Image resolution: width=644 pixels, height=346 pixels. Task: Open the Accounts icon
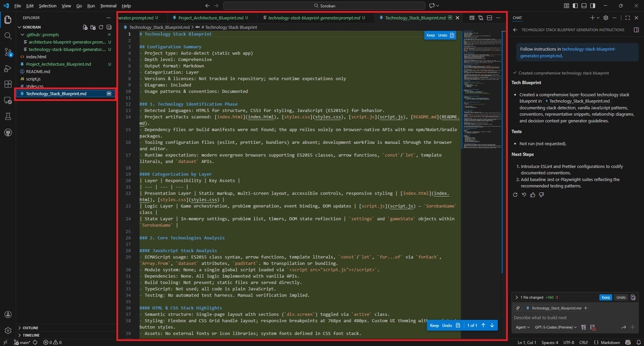[8, 315]
